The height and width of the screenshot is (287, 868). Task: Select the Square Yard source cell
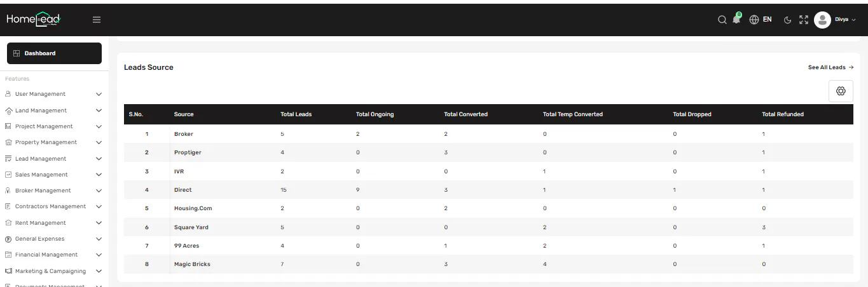pos(191,227)
